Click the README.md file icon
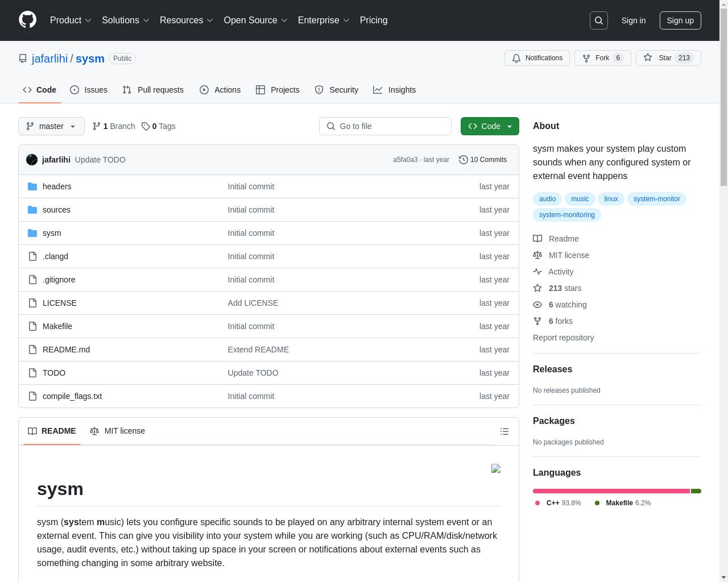The width and height of the screenshot is (728, 582). (x=32, y=350)
